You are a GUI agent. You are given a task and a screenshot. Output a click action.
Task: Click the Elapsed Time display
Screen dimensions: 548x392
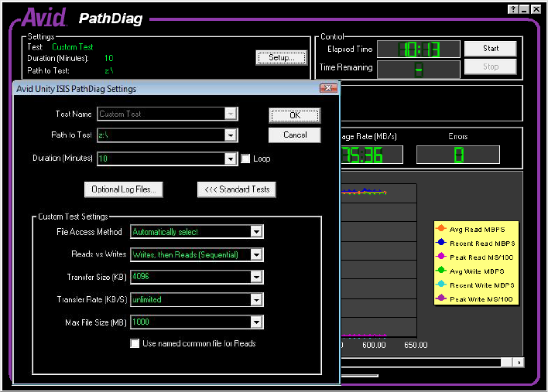[x=419, y=49]
